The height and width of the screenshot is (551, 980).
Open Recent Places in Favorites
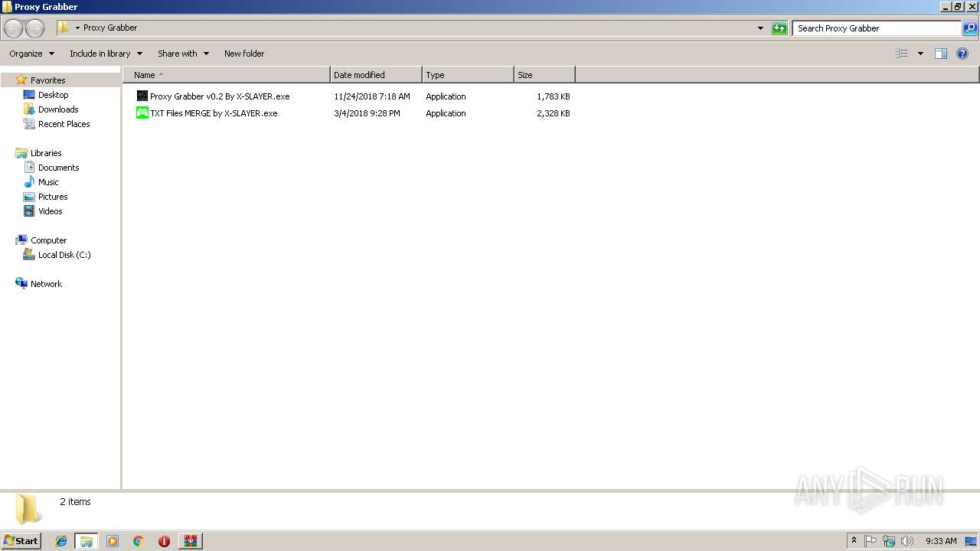point(64,124)
